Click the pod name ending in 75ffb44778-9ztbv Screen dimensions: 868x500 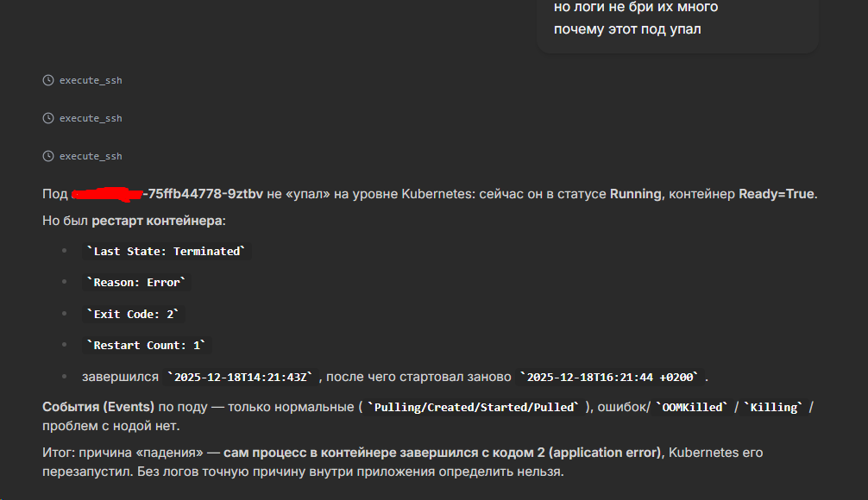[204, 194]
